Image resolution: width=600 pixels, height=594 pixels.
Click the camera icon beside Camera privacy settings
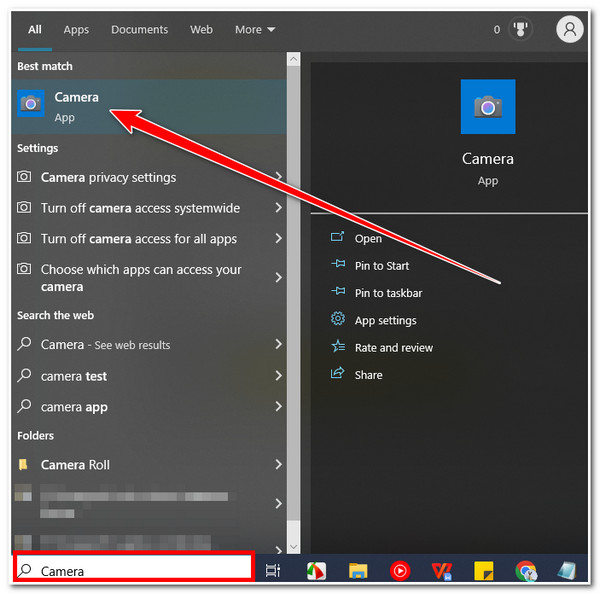coord(24,177)
